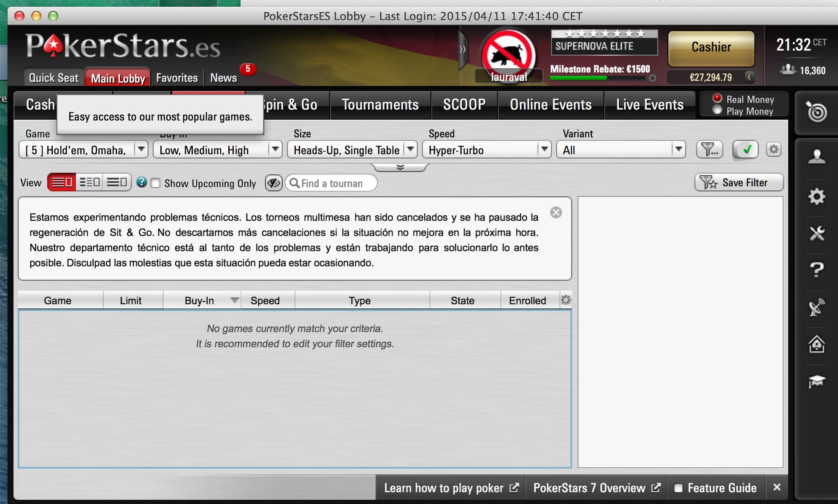Sort by the Enrolled column header
Viewport: 838px width, 504px height.
click(530, 300)
